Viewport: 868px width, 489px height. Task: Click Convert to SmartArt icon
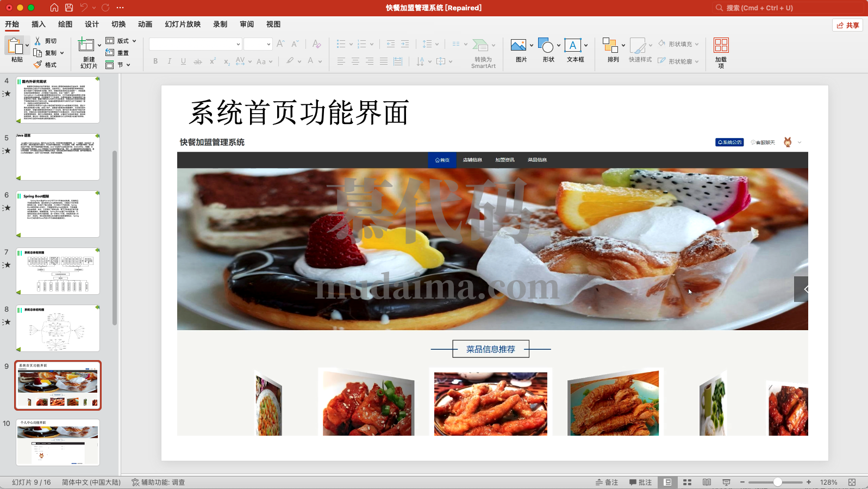click(480, 45)
